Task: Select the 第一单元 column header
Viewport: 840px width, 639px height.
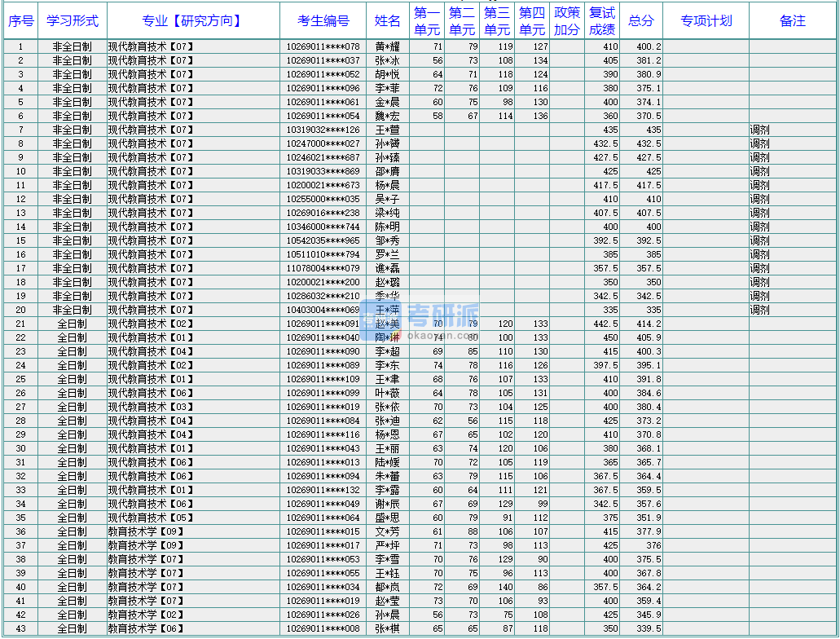Action: (x=427, y=21)
